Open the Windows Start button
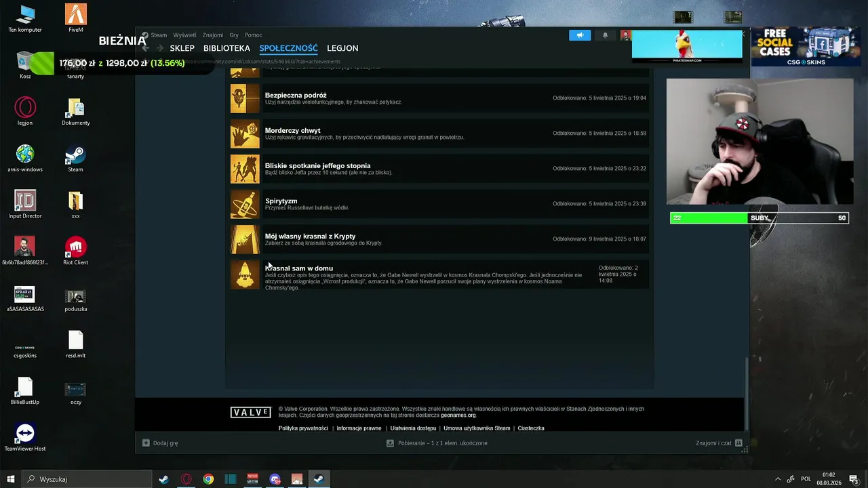The width and height of the screenshot is (868, 488). 11,479
